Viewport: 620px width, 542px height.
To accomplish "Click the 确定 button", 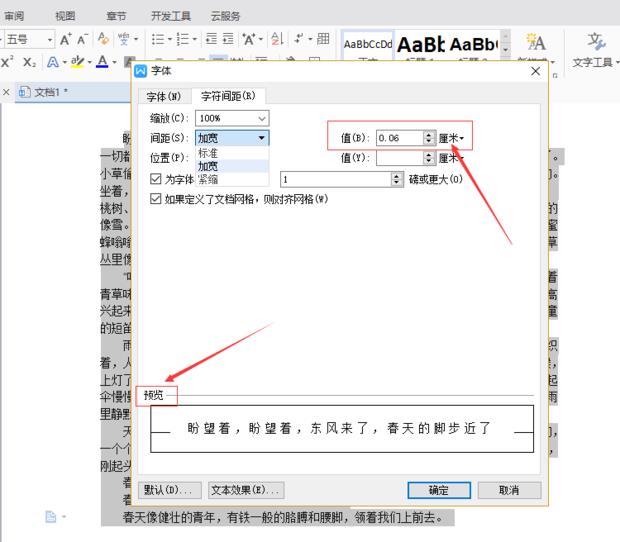I will (x=439, y=490).
